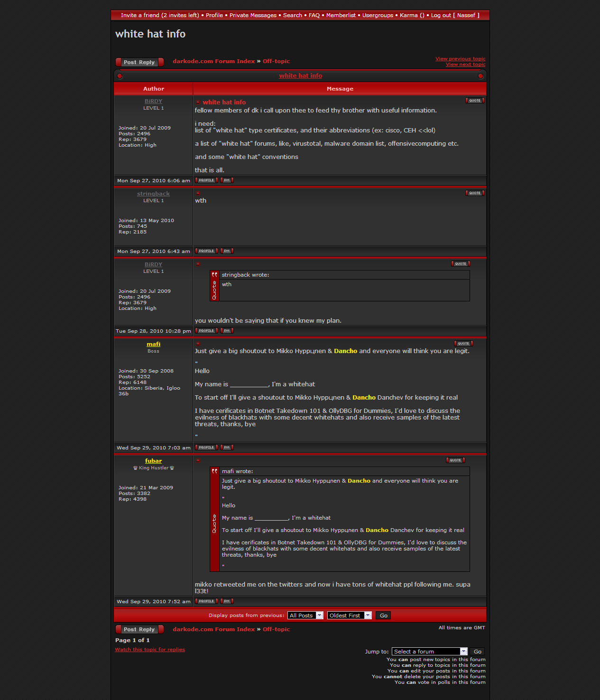Open PROFILE icon under stringback's post
This screenshot has height=700, width=600.
tap(206, 251)
